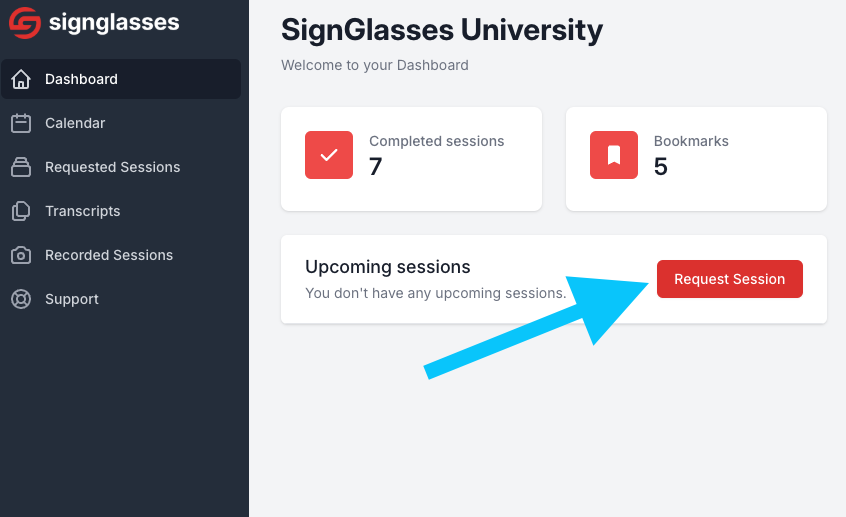Click the Upcoming sessions heading
Screen dimensions: 846x517
(x=387, y=267)
